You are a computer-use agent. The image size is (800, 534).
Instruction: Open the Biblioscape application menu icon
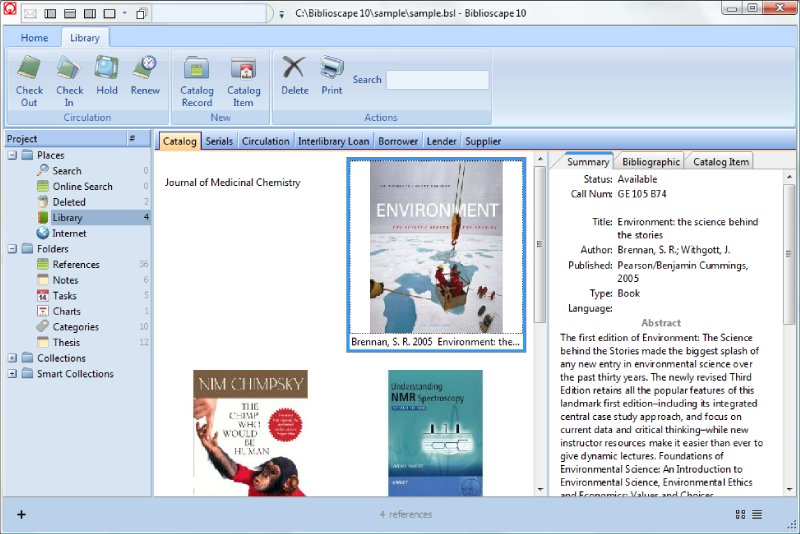click(10, 9)
